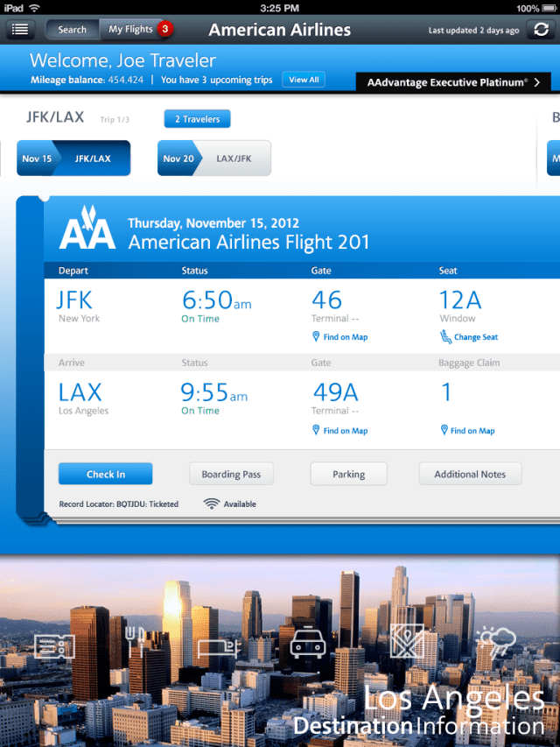
Task: Tap American Airlines Flight 201 heading
Action: click(248, 242)
